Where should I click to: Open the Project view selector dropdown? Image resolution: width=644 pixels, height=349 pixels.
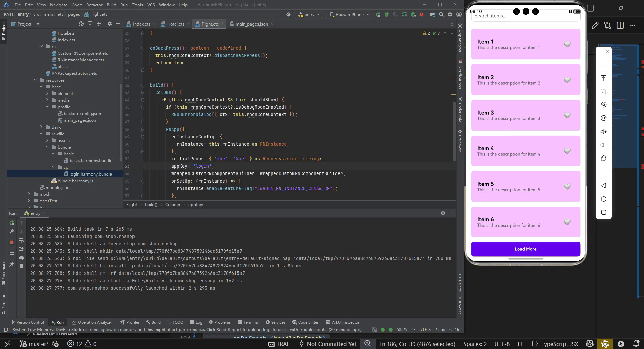click(x=25, y=24)
